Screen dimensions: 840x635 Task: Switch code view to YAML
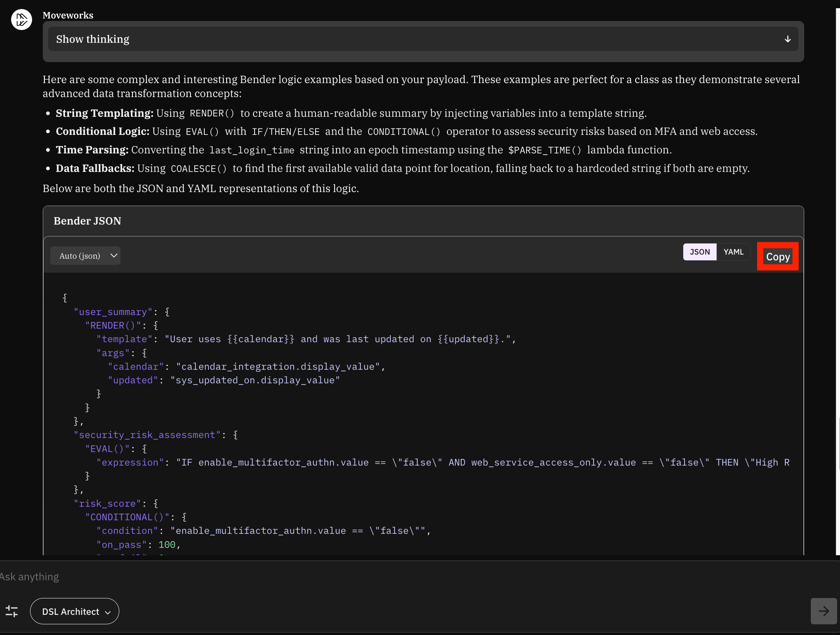tap(733, 252)
